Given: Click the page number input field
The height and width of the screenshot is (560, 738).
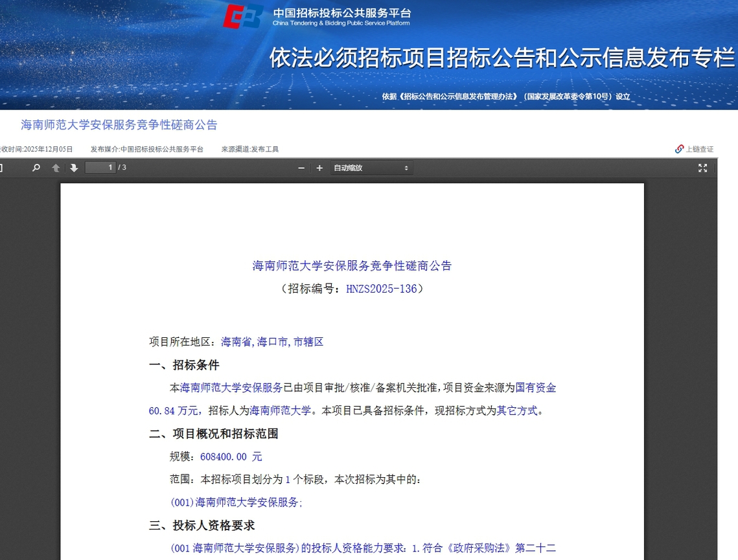Looking at the screenshot, I should 100,168.
